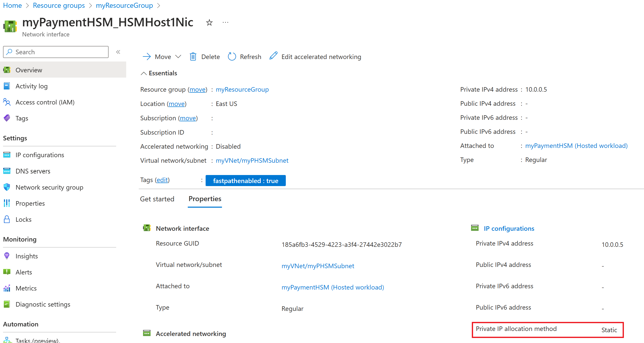The image size is (644, 343).
Task: Switch to the Get started tab
Action: click(x=157, y=199)
